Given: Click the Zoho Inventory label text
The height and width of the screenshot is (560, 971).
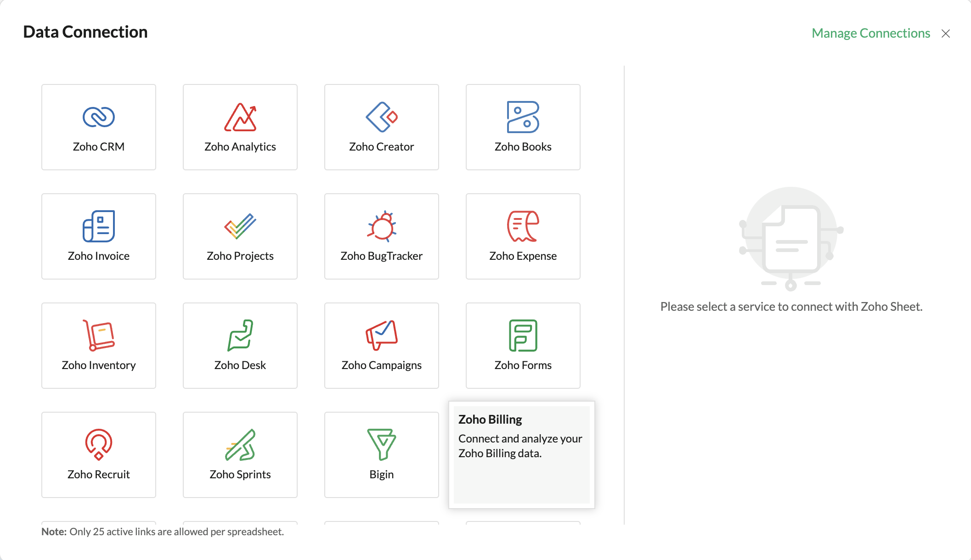Looking at the screenshot, I should pyautogui.click(x=98, y=365).
